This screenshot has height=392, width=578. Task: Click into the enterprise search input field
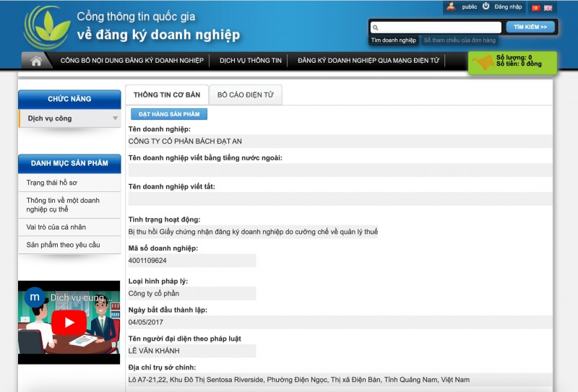438,27
